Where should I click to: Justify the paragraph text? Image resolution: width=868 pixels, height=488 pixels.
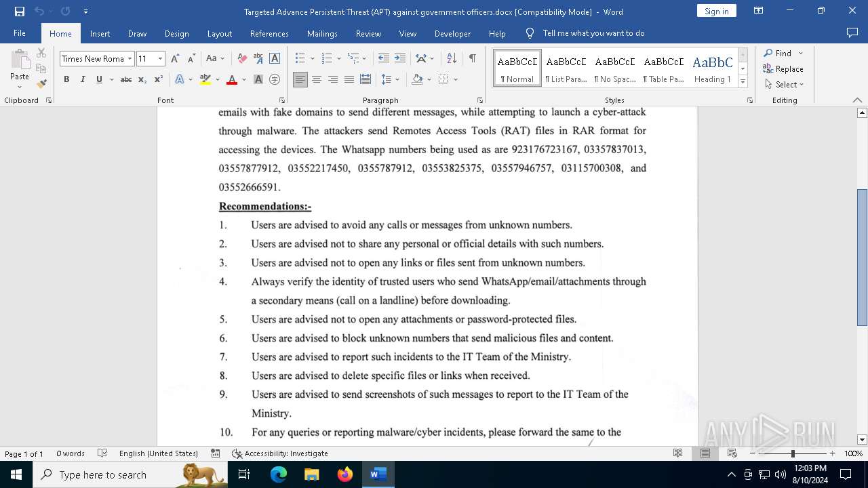click(x=349, y=79)
